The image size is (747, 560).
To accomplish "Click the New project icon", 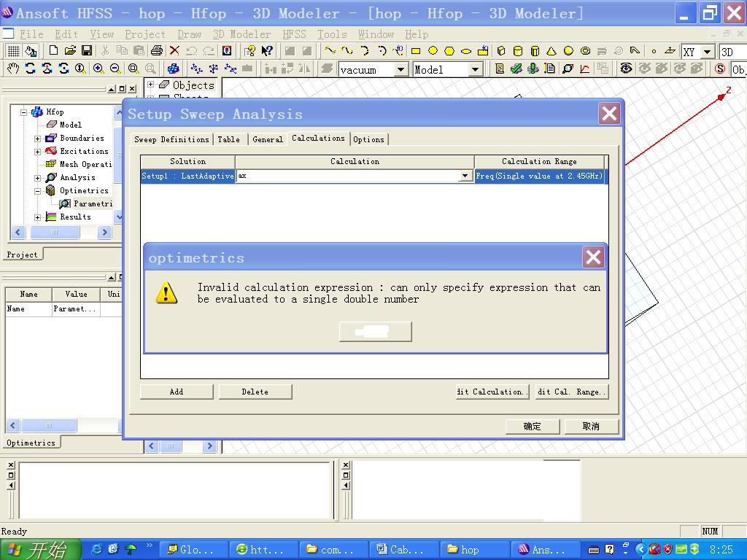I will 53,50.
